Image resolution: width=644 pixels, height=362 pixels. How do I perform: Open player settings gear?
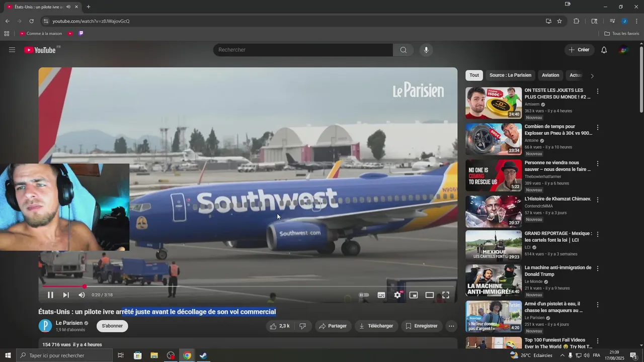[x=397, y=295]
